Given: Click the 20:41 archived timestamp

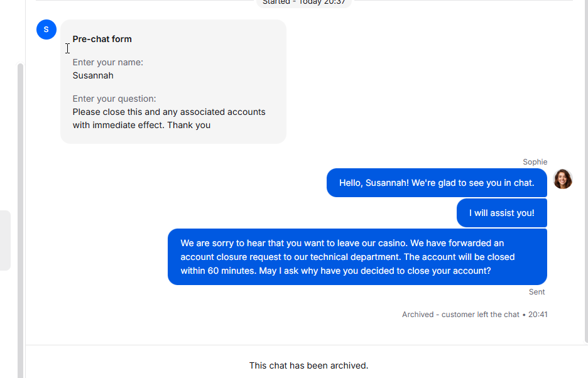Looking at the screenshot, I should click(538, 315).
